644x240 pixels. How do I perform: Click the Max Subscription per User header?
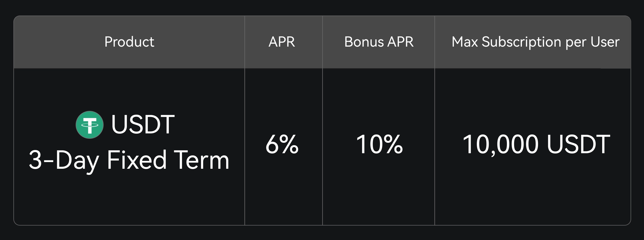coord(535,42)
